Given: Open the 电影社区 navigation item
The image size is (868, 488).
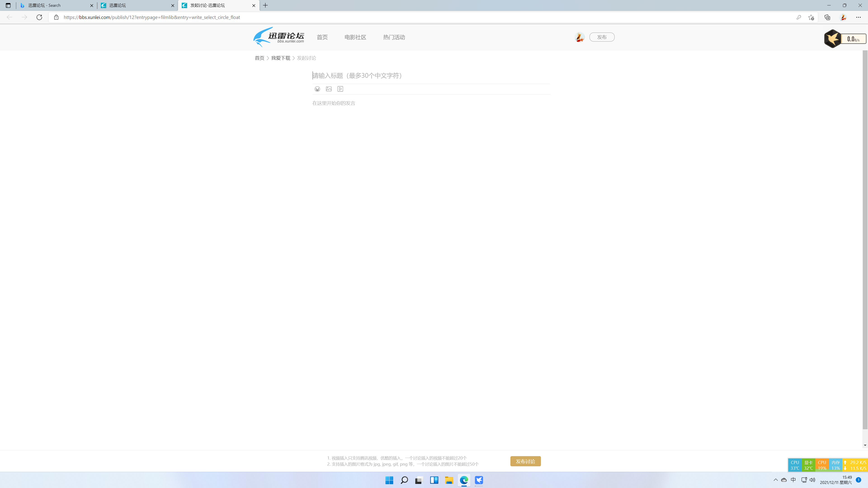Looking at the screenshot, I should [x=355, y=37].
